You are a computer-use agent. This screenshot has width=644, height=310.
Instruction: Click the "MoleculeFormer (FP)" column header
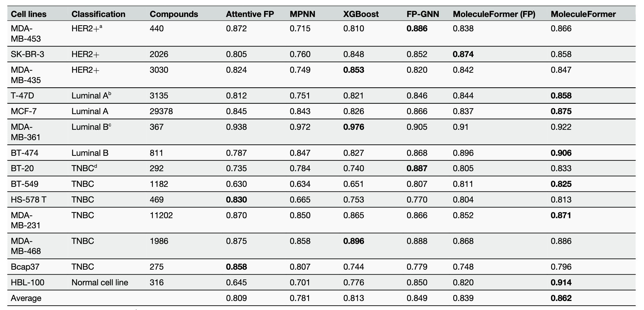(494, 14)
